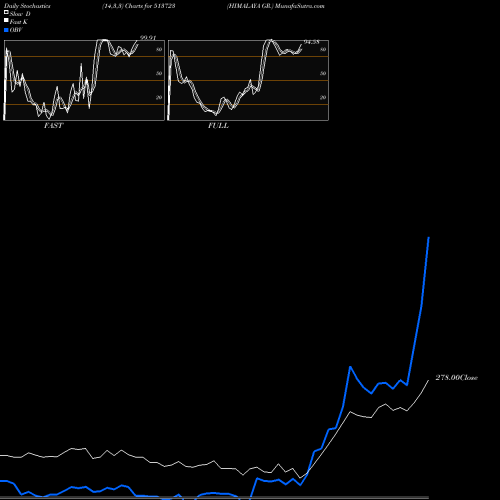Click the 'Fast K' legend label

(x=19, y=22)
